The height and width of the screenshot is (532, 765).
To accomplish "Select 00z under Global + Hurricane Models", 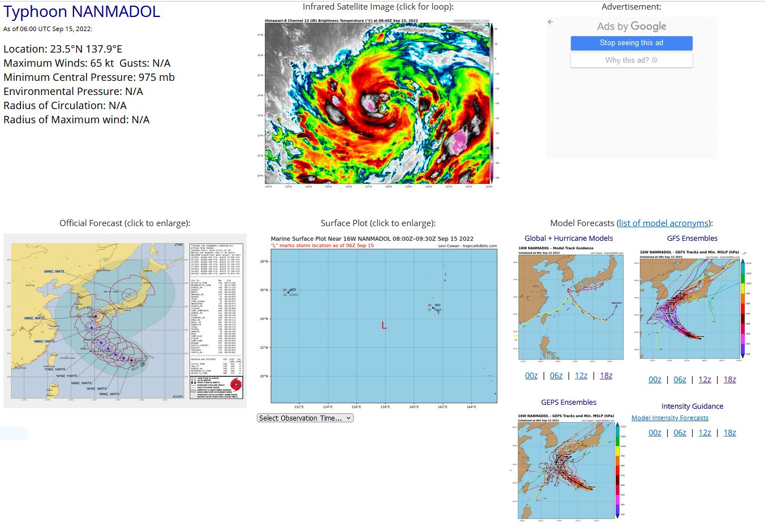I will point(531,376).
